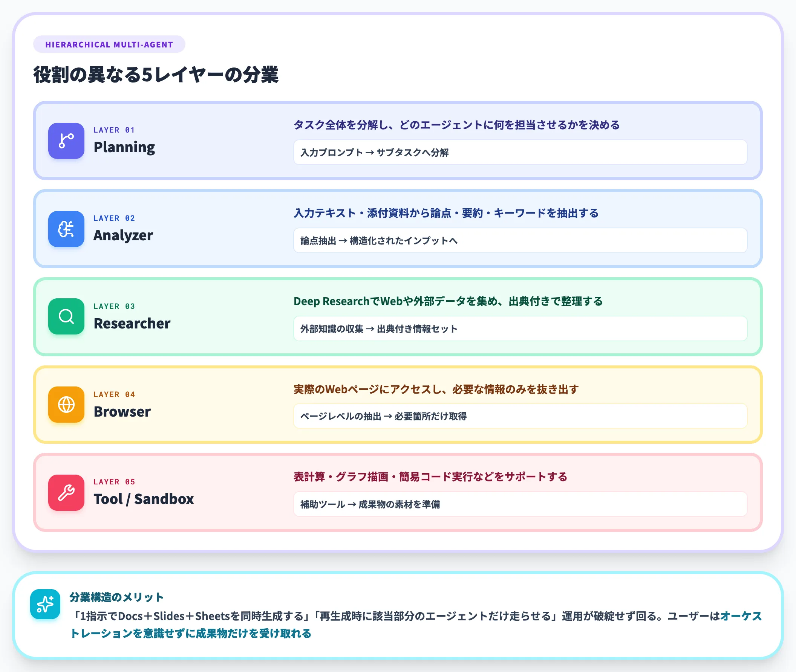Click the box ページレベルの抽出 → 必要箇所だけ取得
796x672 pixels.
520,416
